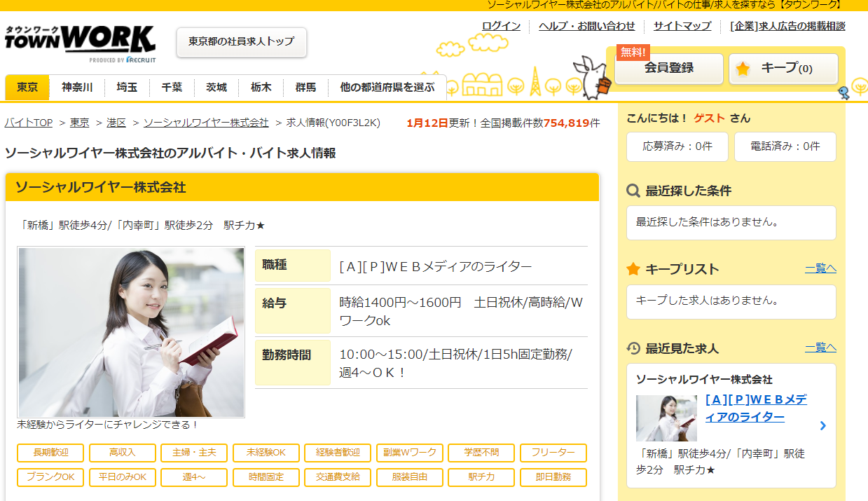Open the サイトマップ link

click(x=682, y=26)
